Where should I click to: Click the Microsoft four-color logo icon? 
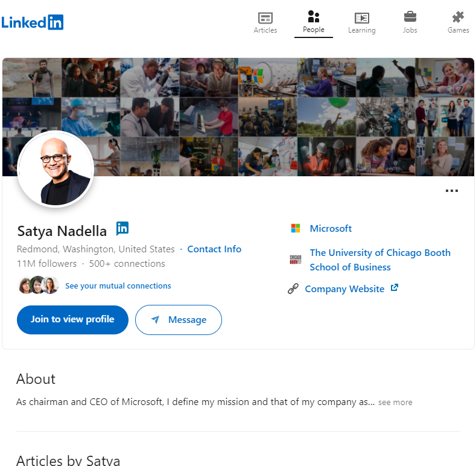coord(296,228)
